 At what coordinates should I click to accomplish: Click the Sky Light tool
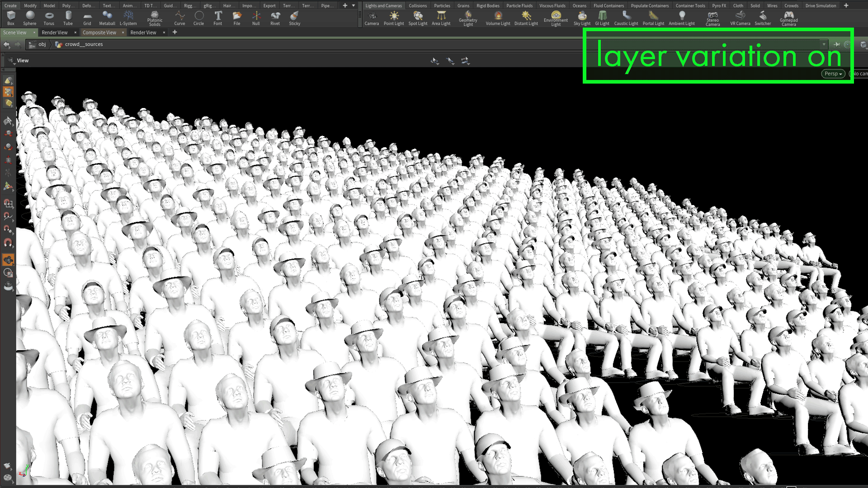582,18
